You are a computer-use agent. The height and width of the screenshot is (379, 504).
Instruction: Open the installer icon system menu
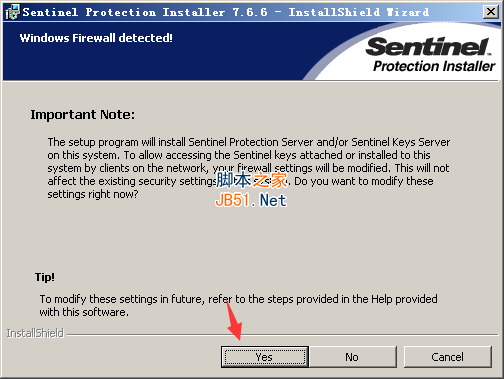pos(12,12)
